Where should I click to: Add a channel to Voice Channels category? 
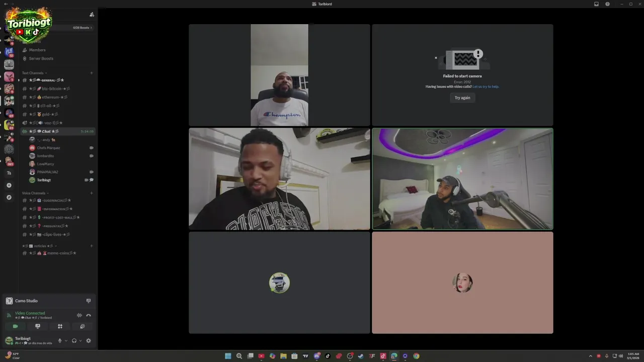pos(91,193)
